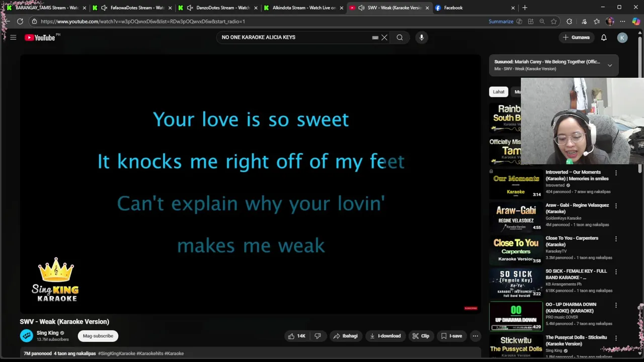Add this page to favorites star
644x362 pixels.
click(x=554, y=22)
